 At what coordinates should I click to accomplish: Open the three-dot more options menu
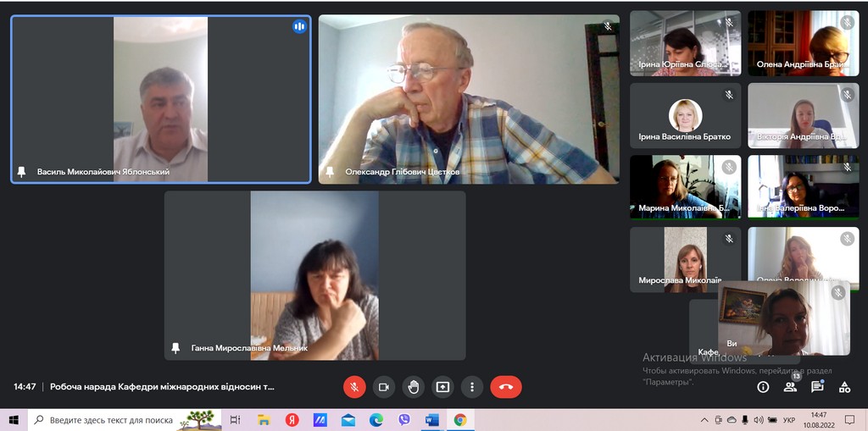(x=472, y=387)
